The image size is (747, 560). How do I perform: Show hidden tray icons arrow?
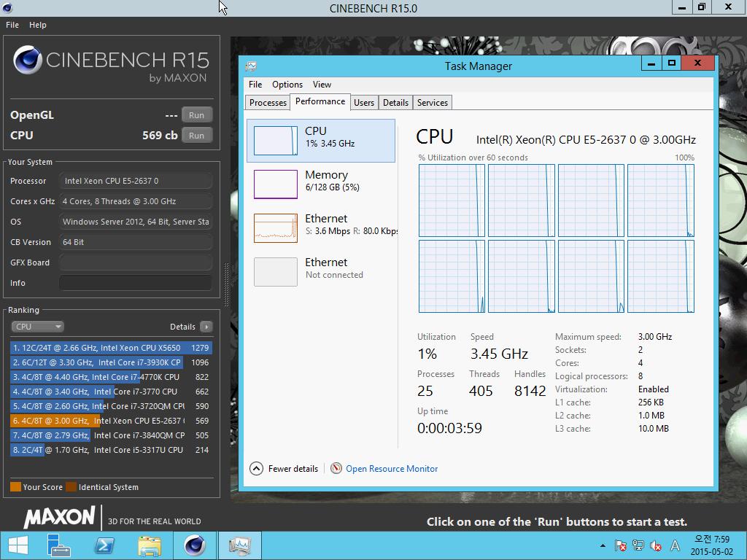(x=603, y=545)
